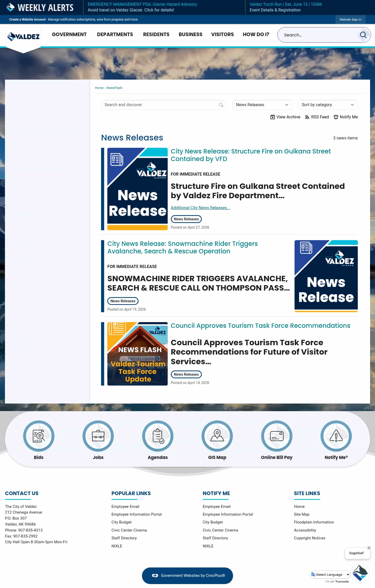The image size is (375, 588).
Task: Click Employee Information Portal under Popular Links
Action: pos(136,514)
